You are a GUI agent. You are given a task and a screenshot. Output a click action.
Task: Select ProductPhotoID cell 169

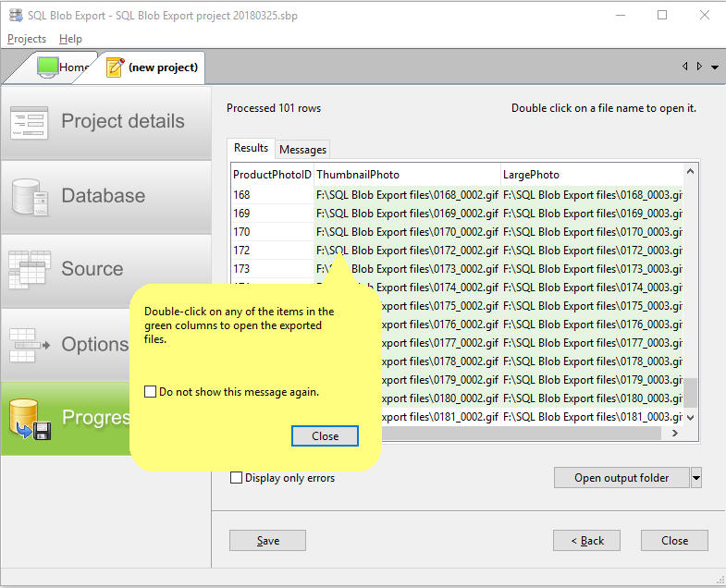(272, 214)
